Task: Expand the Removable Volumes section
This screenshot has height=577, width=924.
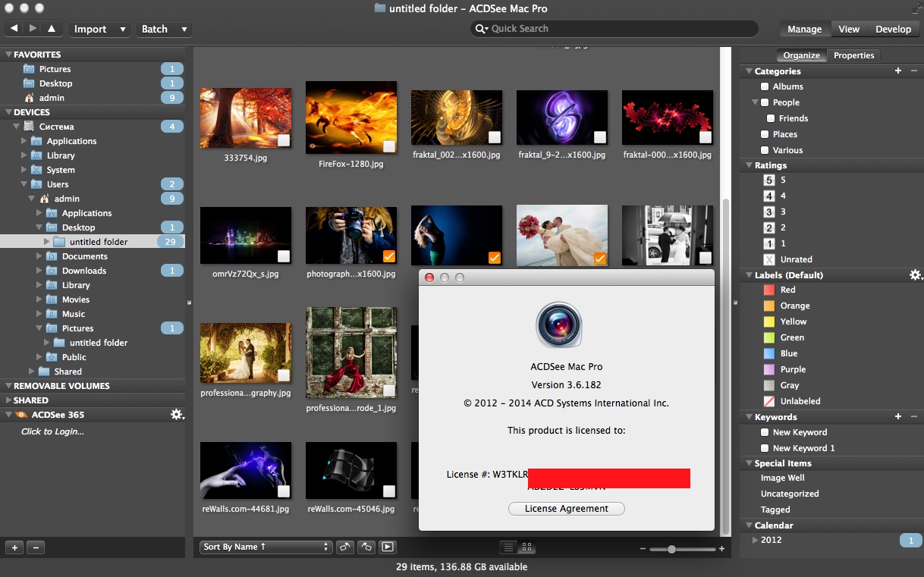Action: click(8, 386)
